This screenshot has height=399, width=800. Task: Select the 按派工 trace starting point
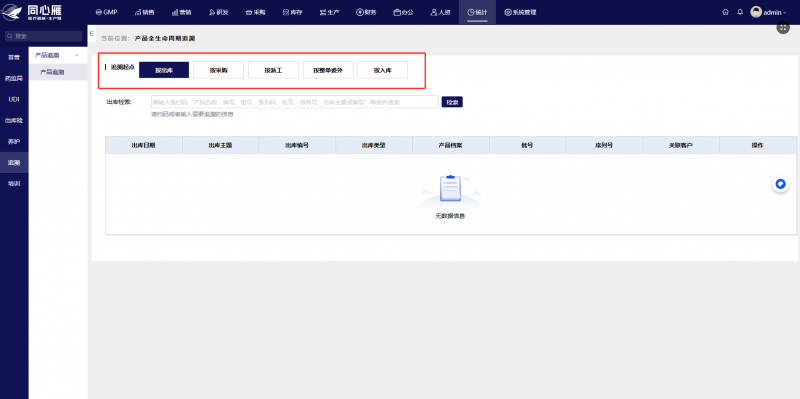(273, 70)
